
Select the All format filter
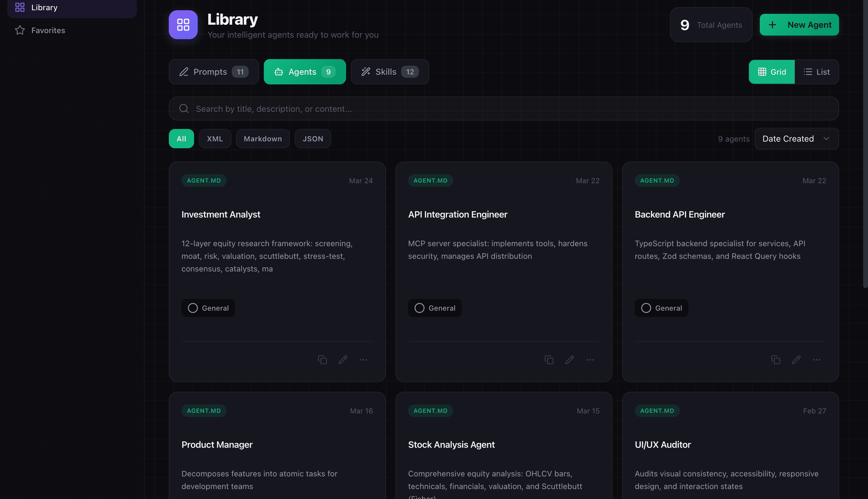(181, 139)
